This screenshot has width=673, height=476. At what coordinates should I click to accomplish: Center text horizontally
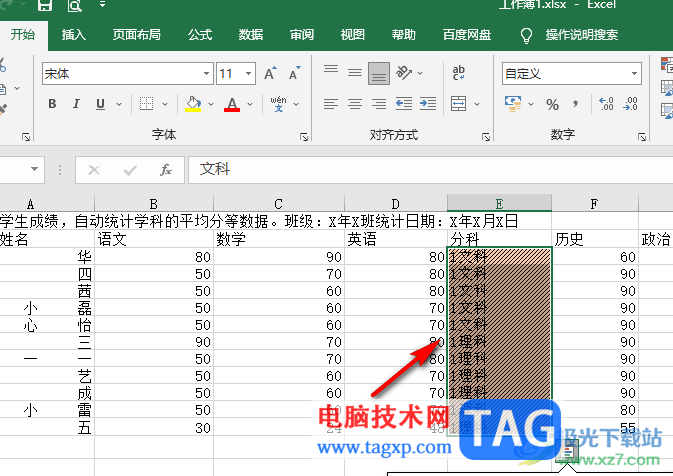click(355, 104)
